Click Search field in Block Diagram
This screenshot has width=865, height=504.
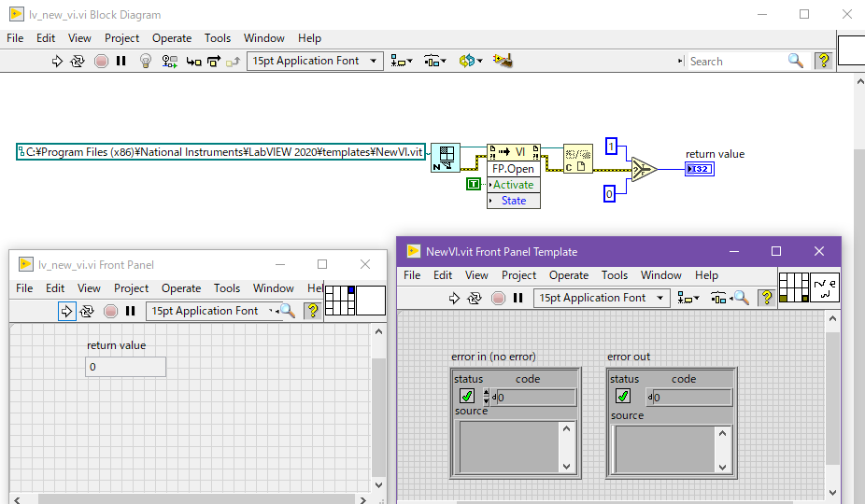pyautogui.click(x=736, y=62)
